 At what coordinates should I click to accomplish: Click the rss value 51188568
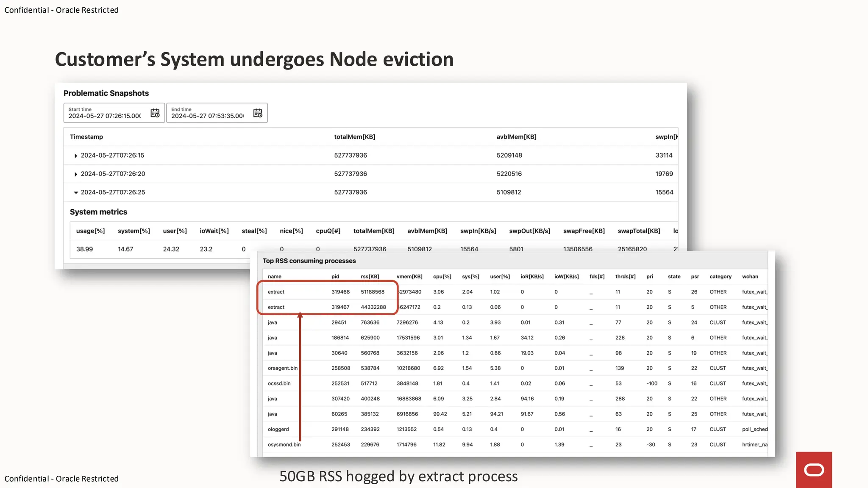373,292
